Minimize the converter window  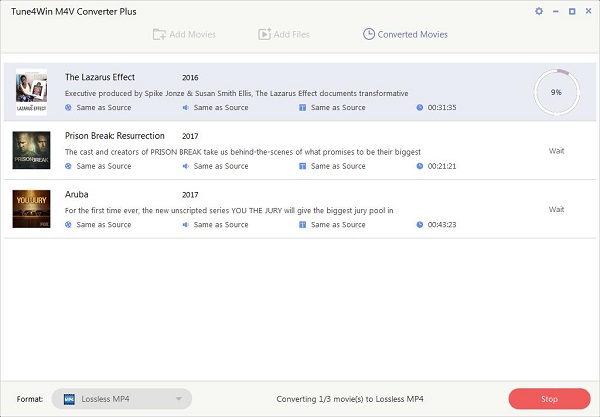(x=556, y=11)
